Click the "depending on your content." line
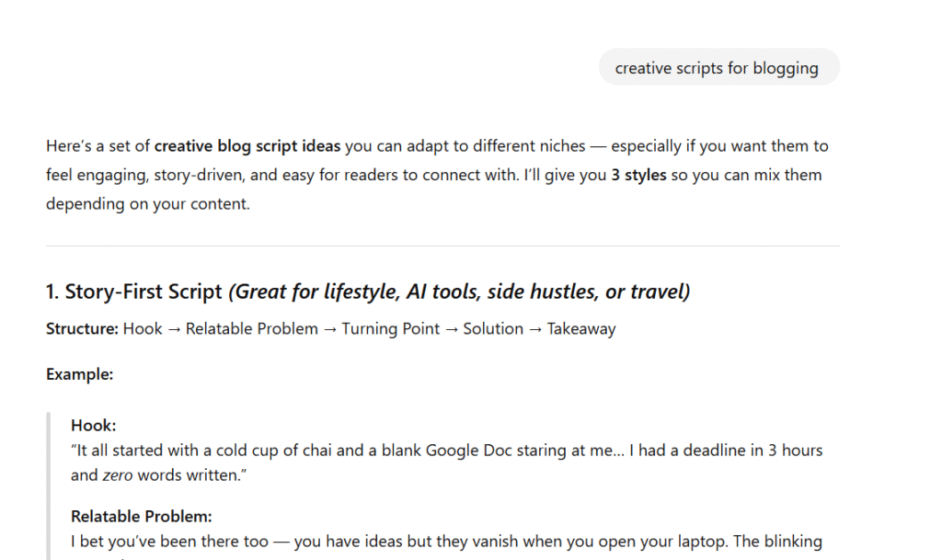The width and height of the screenshot is (942, 560). pyautogui.click(x=148, y=204)
